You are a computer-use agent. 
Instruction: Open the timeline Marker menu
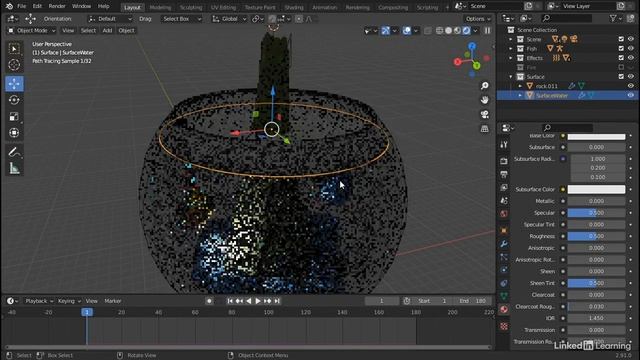click(x=113, y=301)
